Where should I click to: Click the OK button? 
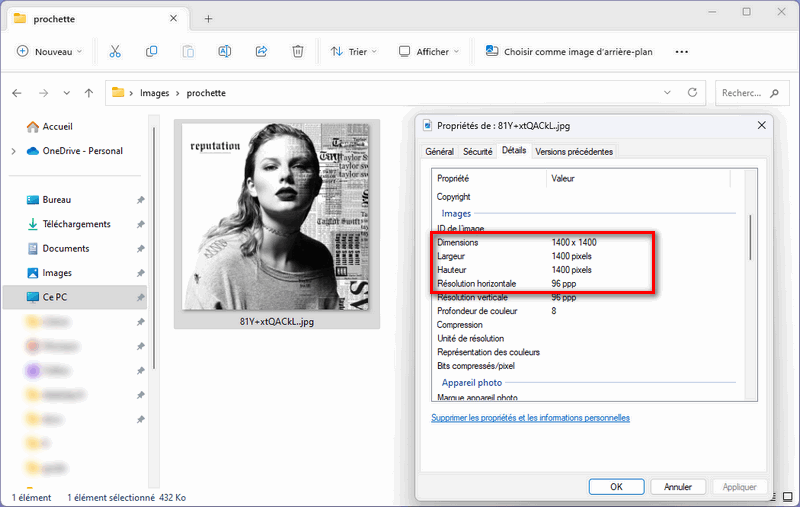coord(616,487)
